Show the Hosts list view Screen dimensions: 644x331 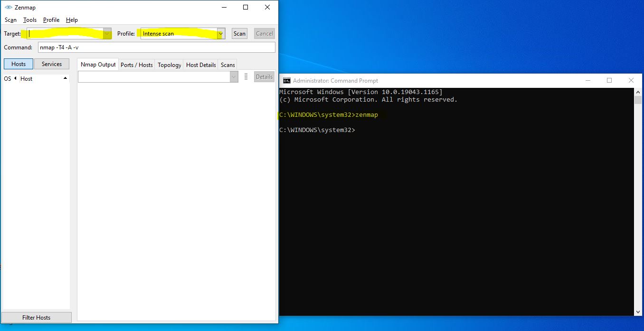[19, 64]
